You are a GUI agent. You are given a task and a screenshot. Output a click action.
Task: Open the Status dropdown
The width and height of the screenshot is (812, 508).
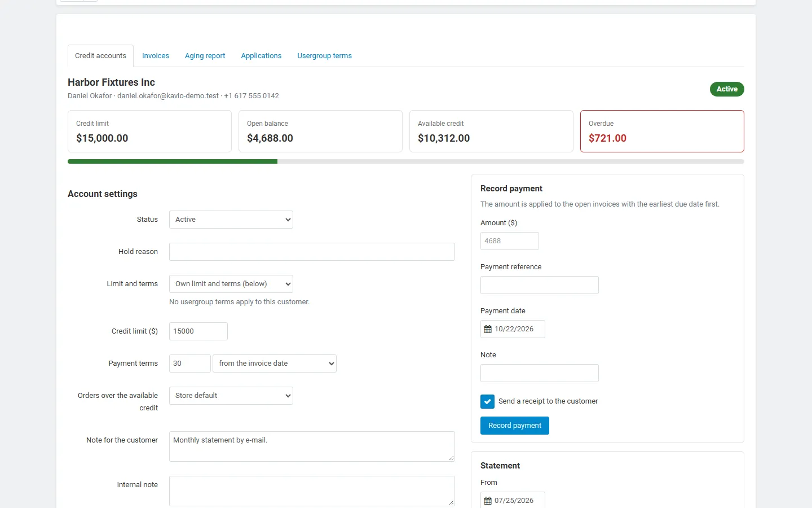(x=231, y=220)
